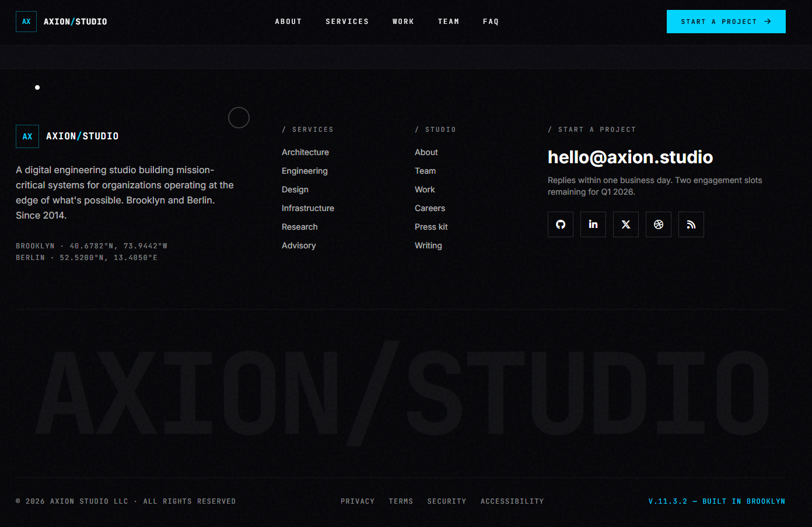Click the AX logo box in footer
The image size is (812, 527).
[x=27, y=136]
